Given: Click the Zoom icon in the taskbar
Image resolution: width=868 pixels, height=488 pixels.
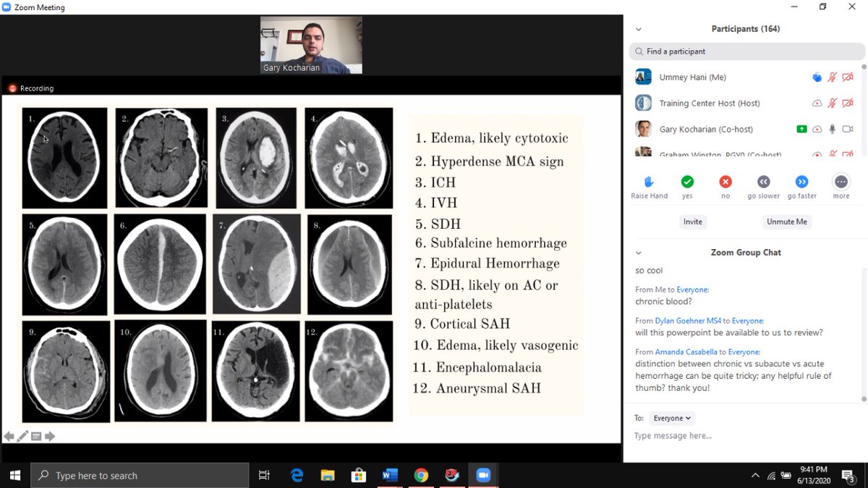Looking at the screenshot, I should (x=483, y=476).
